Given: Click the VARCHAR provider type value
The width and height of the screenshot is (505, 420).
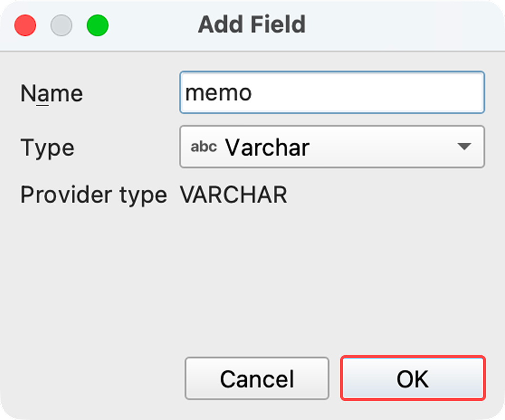Looking at the screenshot, I should (x=233, y=195).
